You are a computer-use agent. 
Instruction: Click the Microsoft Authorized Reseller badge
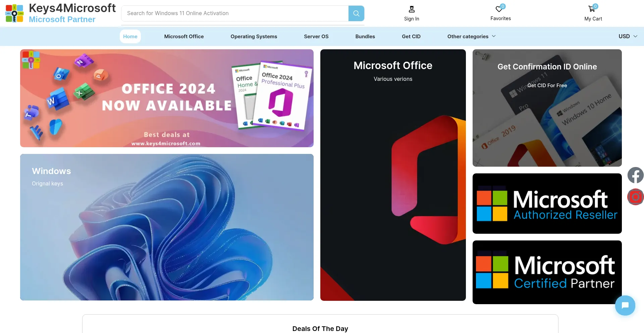click(547, 204)
